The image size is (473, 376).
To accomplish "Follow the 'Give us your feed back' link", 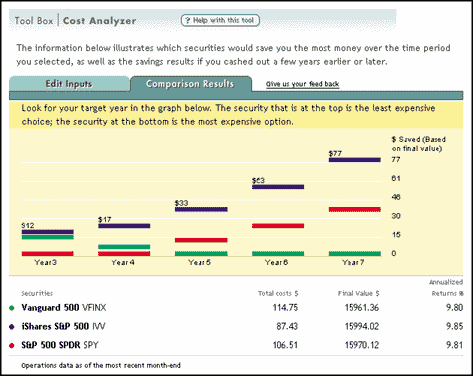I will point(302,84).
